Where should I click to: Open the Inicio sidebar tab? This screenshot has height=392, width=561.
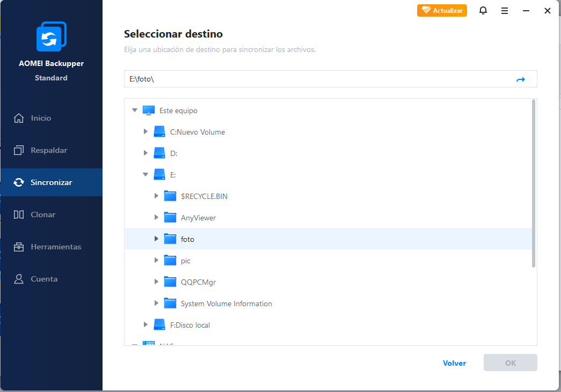[x=41, y=118]
